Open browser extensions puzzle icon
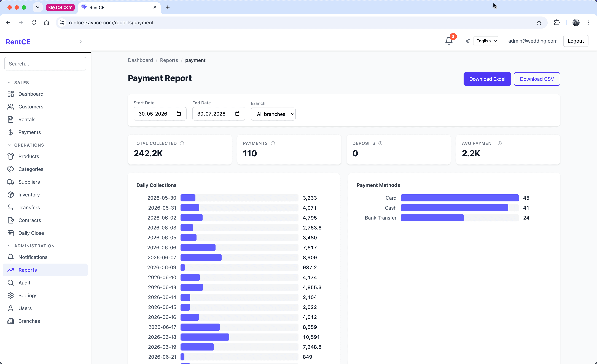 (557, 23)
